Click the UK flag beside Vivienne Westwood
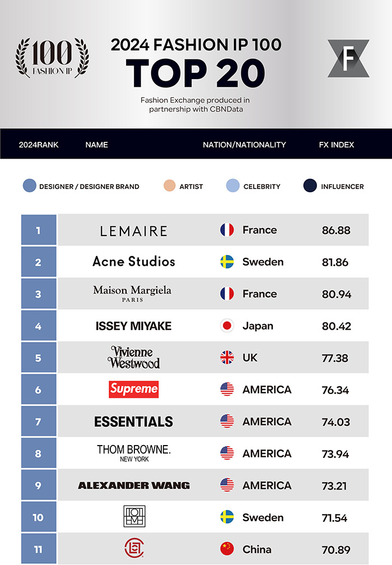 tap(227, 358)
